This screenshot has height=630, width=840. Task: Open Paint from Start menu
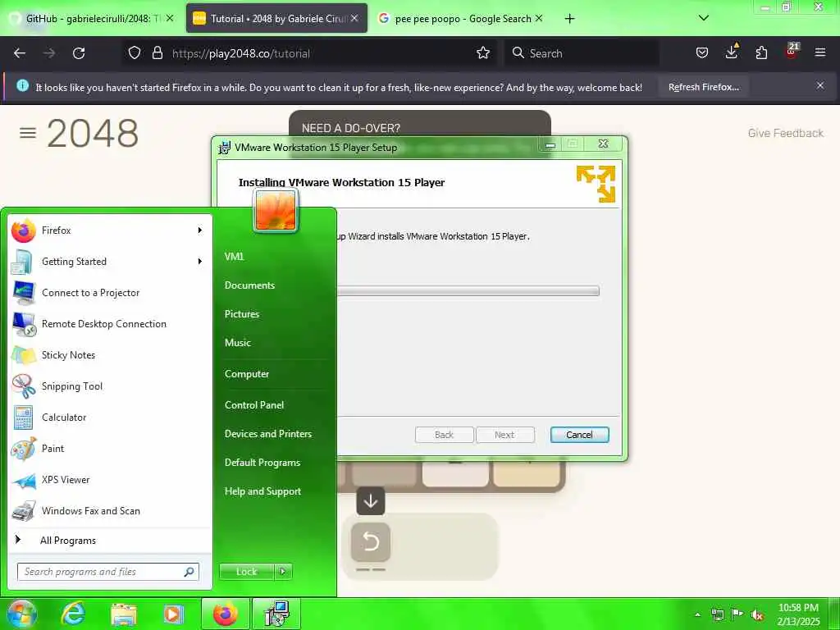[111, 449]
